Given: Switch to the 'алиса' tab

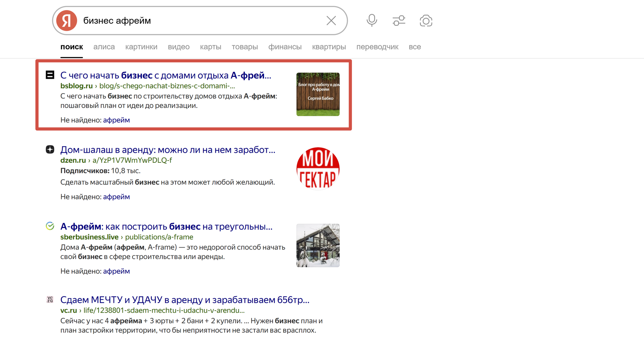Looking at the screenshot, I should [x=104, y=47].
